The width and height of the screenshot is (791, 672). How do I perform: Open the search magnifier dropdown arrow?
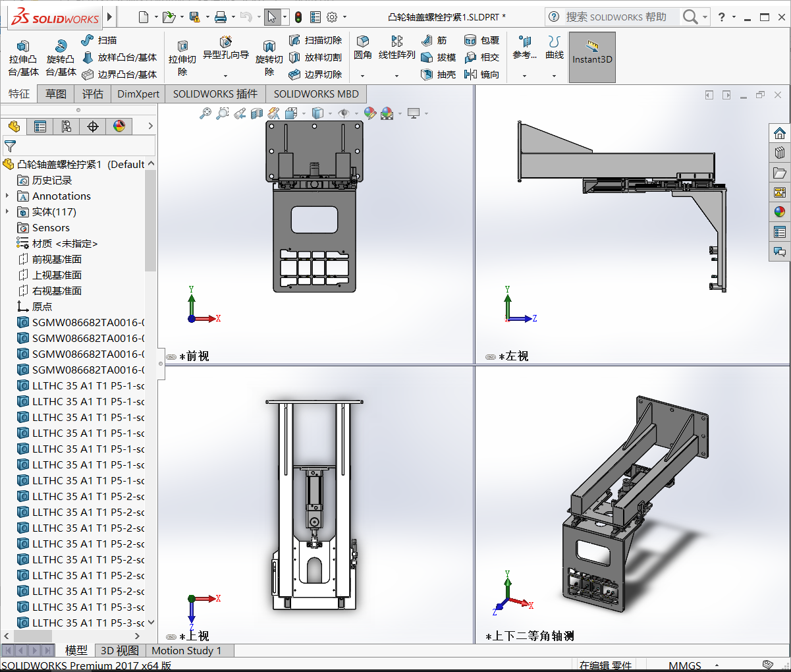point(705,17)
